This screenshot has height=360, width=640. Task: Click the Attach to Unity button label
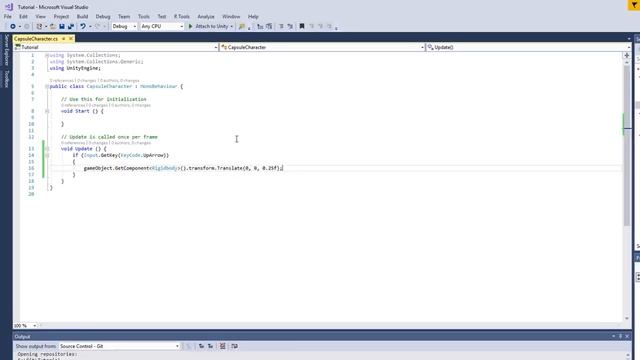(211, 26)
